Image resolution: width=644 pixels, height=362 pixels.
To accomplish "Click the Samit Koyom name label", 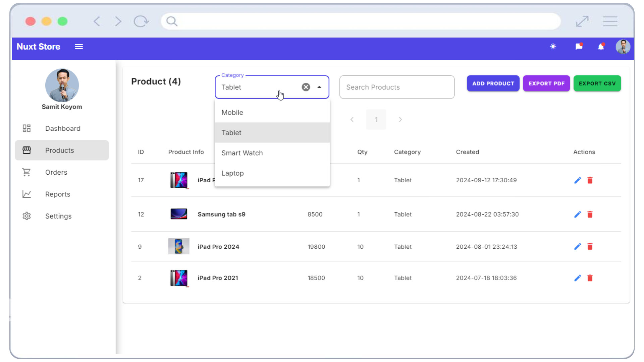I will click(x=62, y=107).
